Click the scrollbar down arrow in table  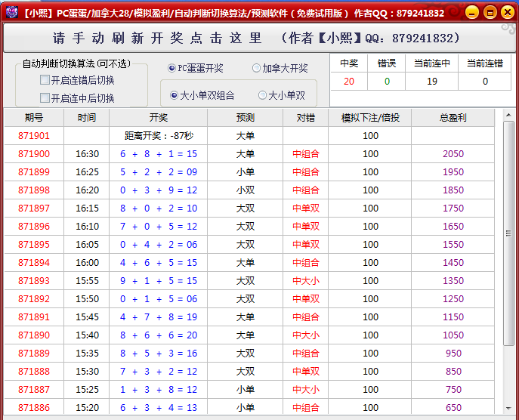[x=509, y=409]
